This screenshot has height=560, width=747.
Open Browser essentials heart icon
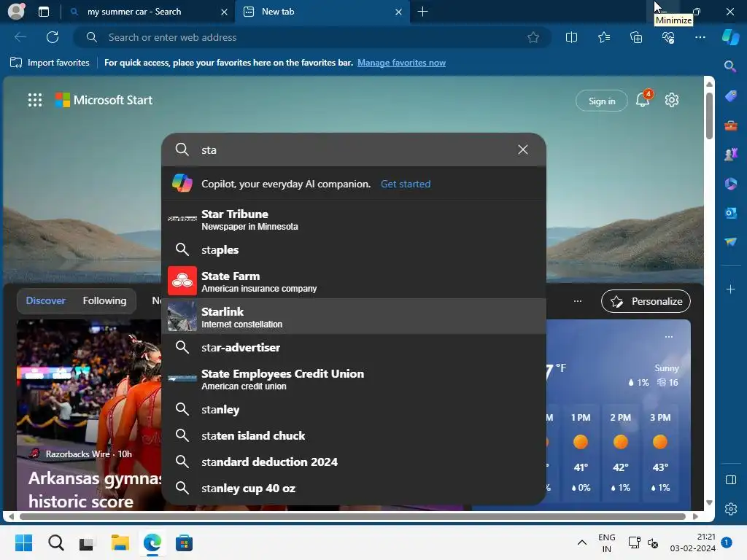click(668, 37)
